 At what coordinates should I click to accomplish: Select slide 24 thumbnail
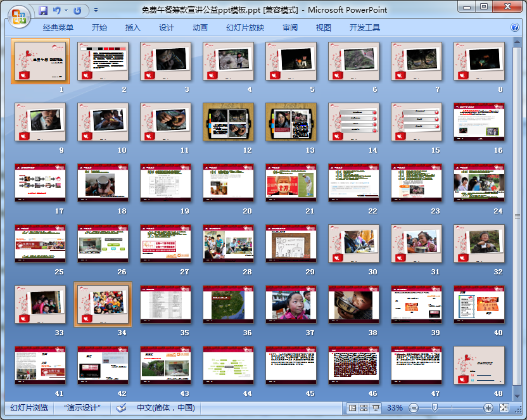(x=479, y=182)
